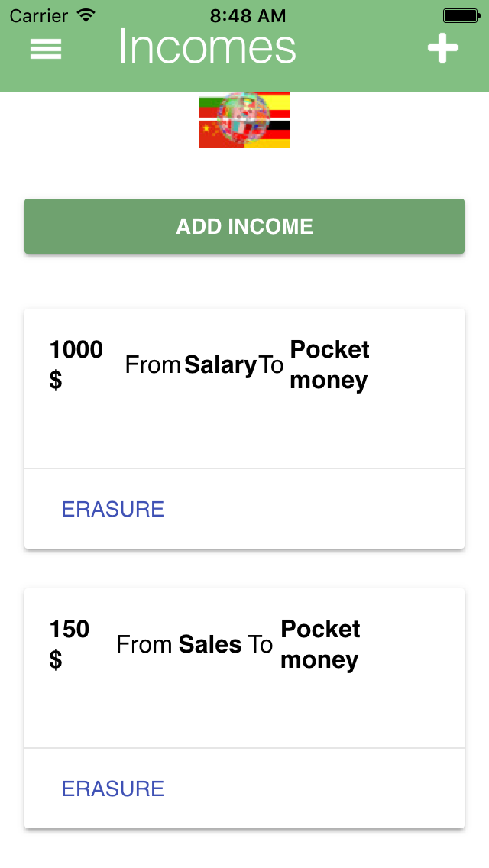489x868 pixels.
Task: Select the Salary source label
Action: [220, 364]
